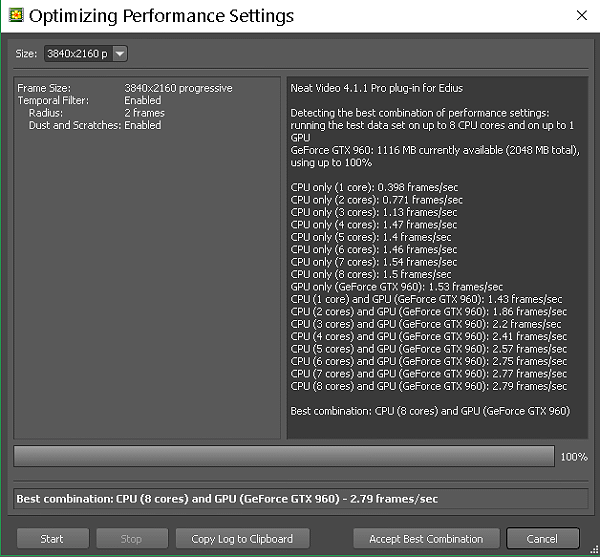Click 'CPU (2 cores) and GPU' 1.86 line
Image resolution: width=600 pixels, height=557 pixels.
[x=429, y=311]
